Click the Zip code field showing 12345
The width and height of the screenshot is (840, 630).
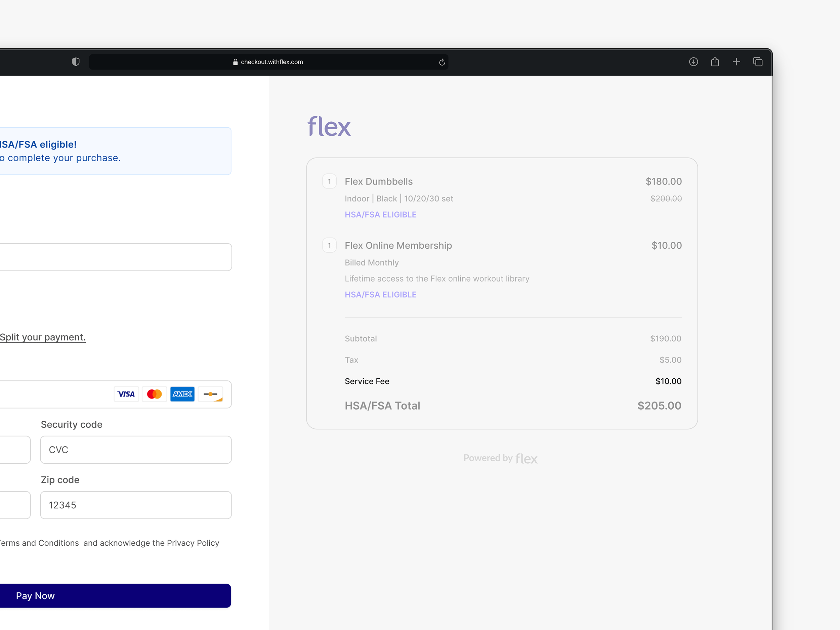click(135, 505)
